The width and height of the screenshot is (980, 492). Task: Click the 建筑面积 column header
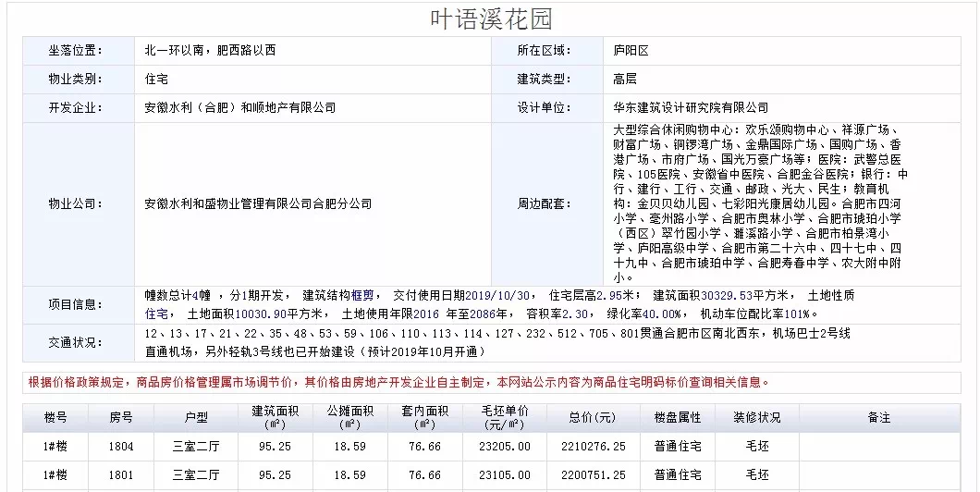[273, 418]
